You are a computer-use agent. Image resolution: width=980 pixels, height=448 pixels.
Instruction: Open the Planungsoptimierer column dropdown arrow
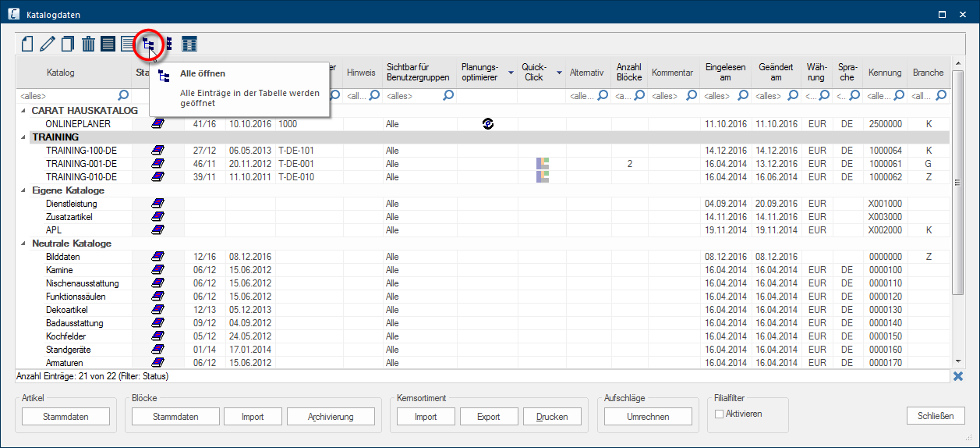tap(511, 73)
